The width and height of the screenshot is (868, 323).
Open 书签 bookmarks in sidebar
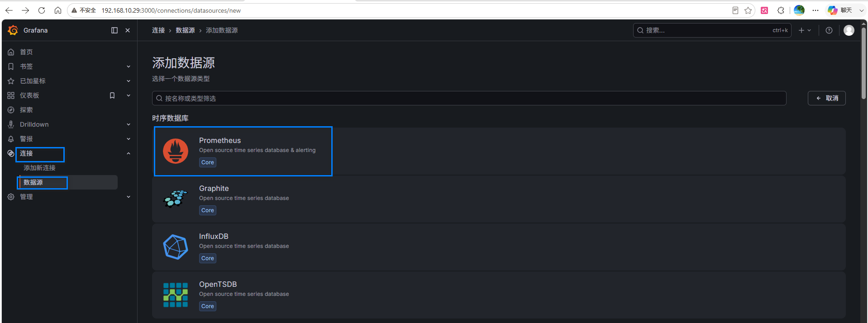[x=26, y=66]
